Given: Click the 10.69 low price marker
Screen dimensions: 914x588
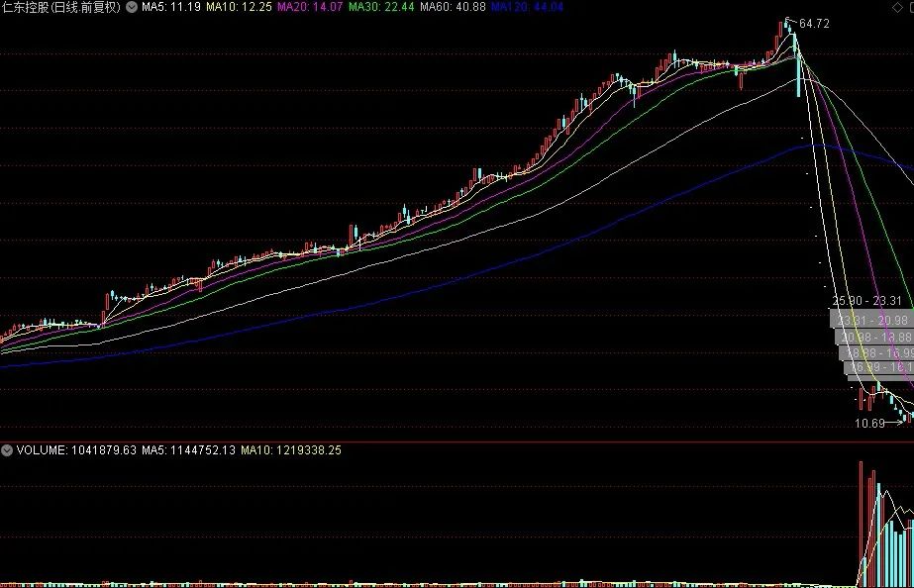Looking at the screenshot, I should (869, 423).
